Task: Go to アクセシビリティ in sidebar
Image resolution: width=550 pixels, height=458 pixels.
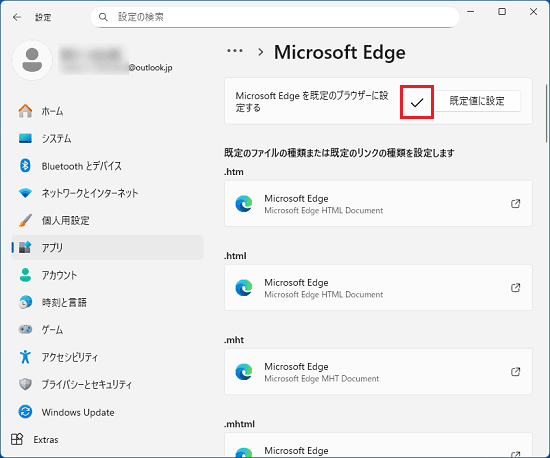Action: coord(70,357)
